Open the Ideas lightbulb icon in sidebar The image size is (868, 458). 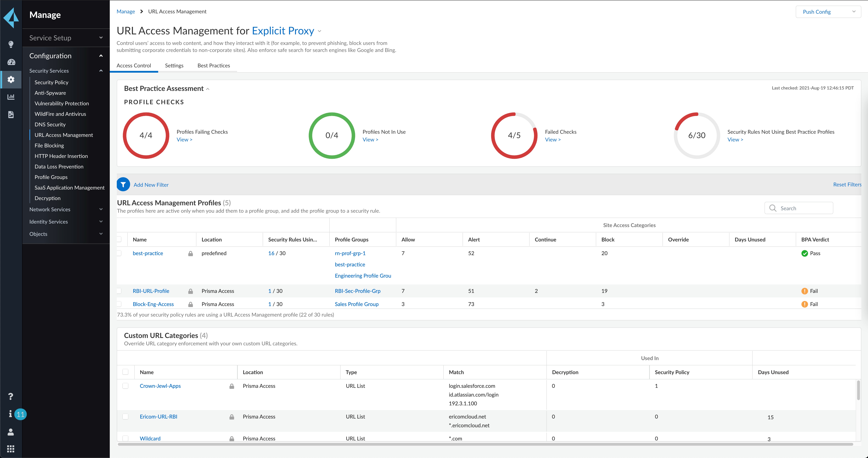tap(11, 44)
